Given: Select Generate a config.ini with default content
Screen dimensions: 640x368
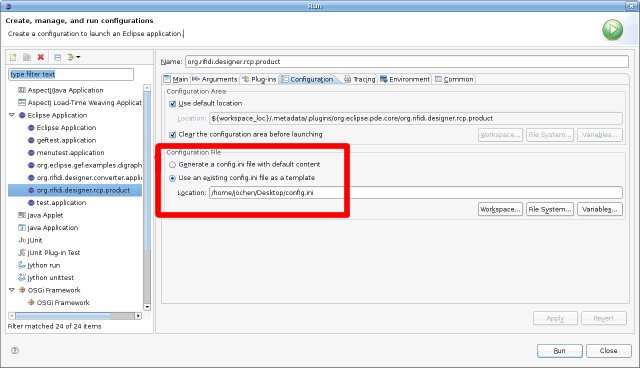Looking at the screenshot, I should 172,164.
